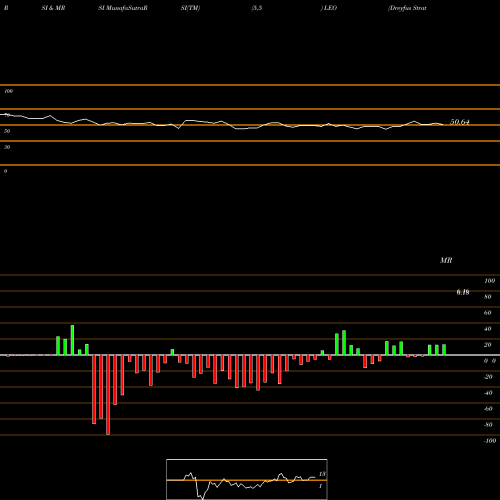Click the 20 label on the MR axis
Image resolution: width=500 pixels, height=500 pixels.
click(488, 345)
